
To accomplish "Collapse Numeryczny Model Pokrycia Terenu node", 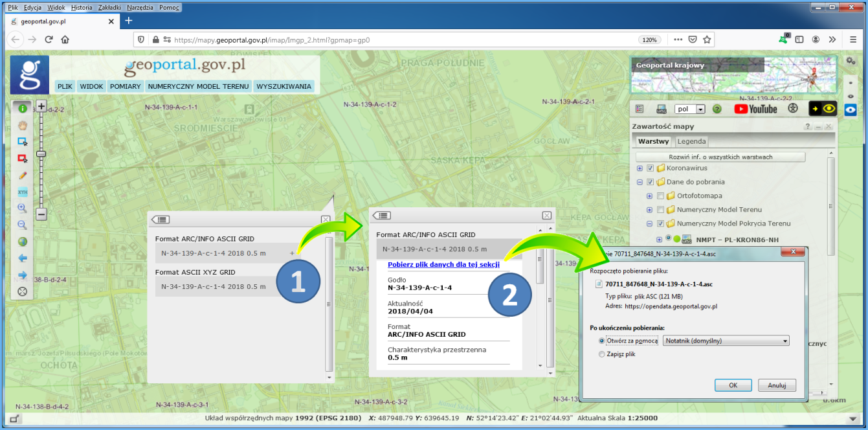I will pyautogui.click(x=650, y=223).
